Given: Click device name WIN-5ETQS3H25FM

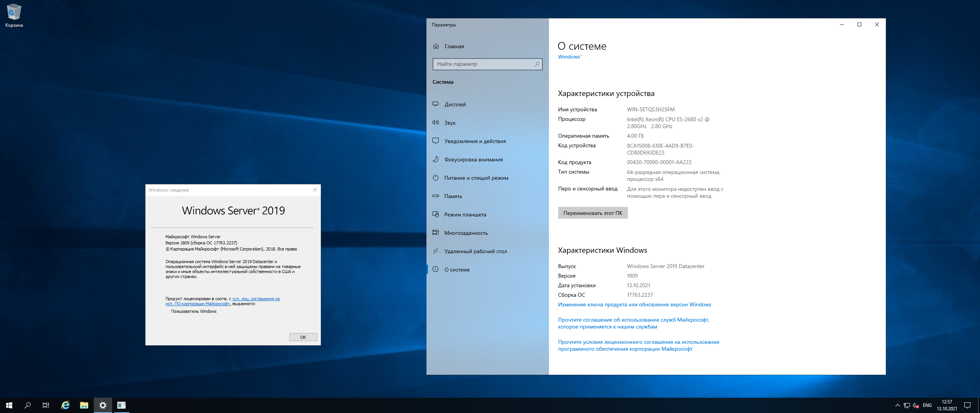Looking at the screenshot, I should [x=651, y=110].
